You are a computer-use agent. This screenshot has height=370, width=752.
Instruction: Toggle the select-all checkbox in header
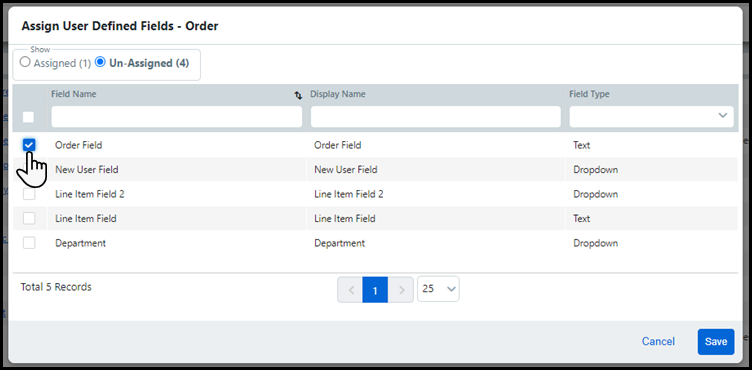point(29,117)
